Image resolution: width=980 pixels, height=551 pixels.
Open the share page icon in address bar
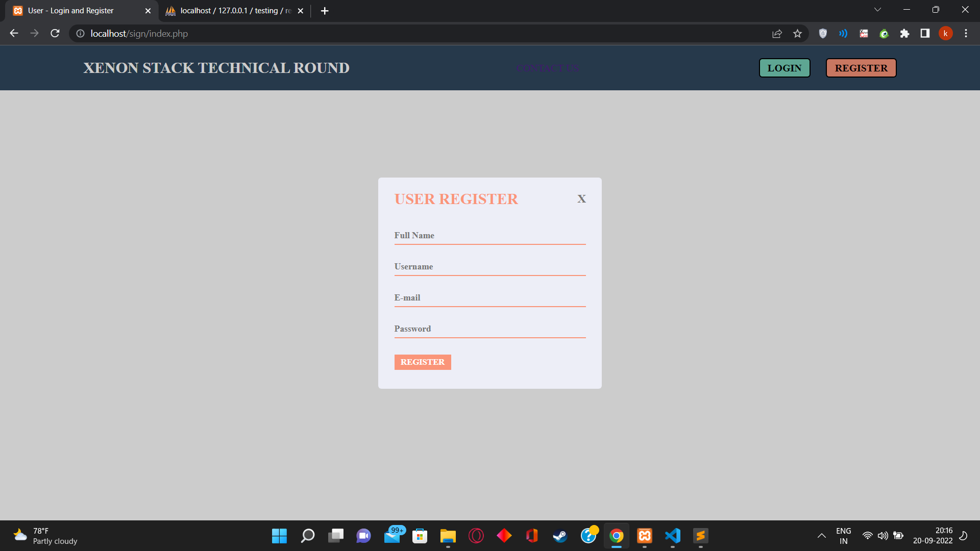(777, 34)
